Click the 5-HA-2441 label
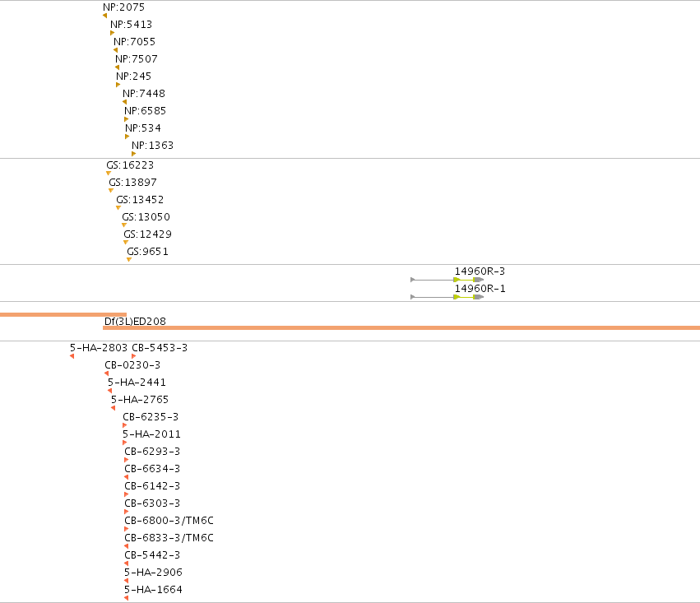 pyautogui.click(x=137, y=383)
